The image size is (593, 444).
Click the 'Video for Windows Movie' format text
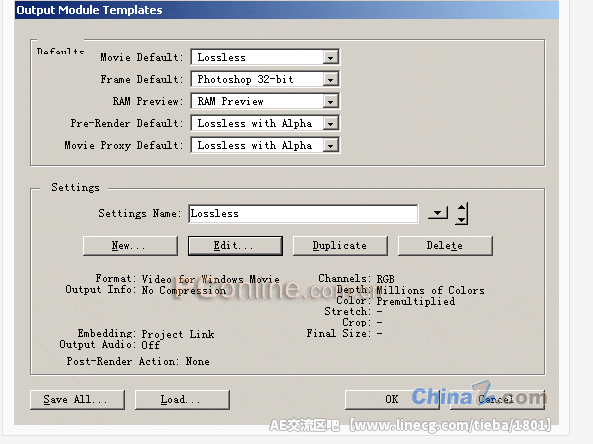[x=211, y=279]
